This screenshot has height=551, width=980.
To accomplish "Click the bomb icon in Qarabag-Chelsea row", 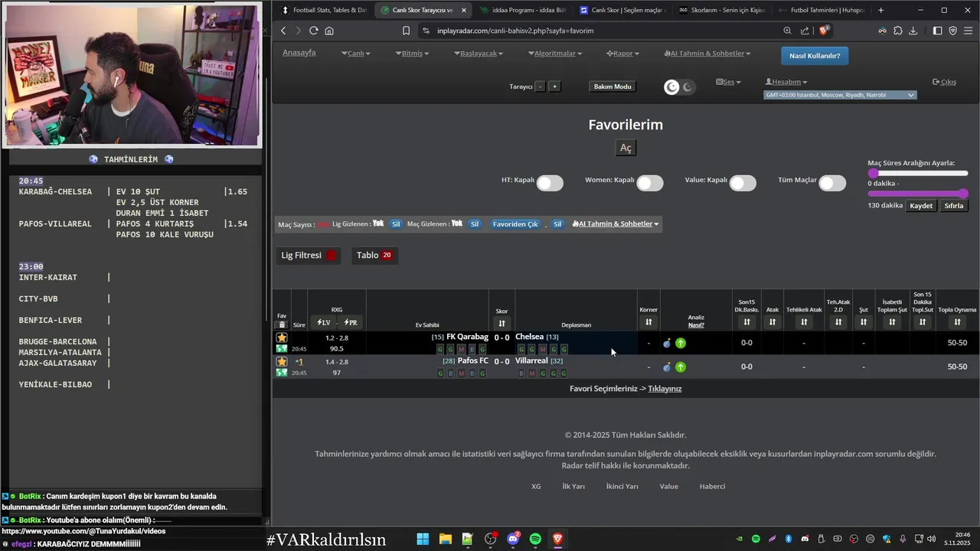I will 667,343.
